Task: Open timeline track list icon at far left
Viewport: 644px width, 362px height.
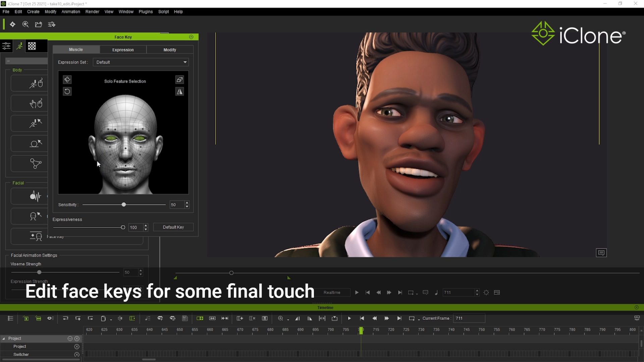Action: click(10, 318)
